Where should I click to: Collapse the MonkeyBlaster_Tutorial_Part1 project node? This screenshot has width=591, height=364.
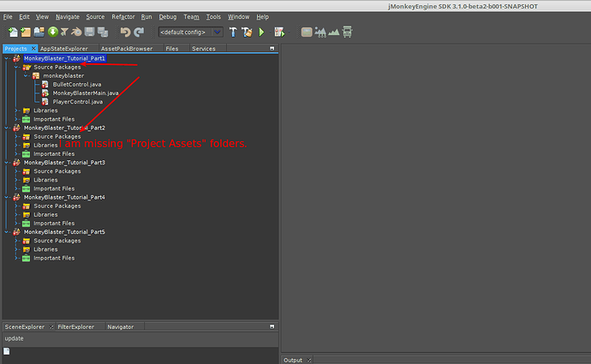(x=7, y=58)
